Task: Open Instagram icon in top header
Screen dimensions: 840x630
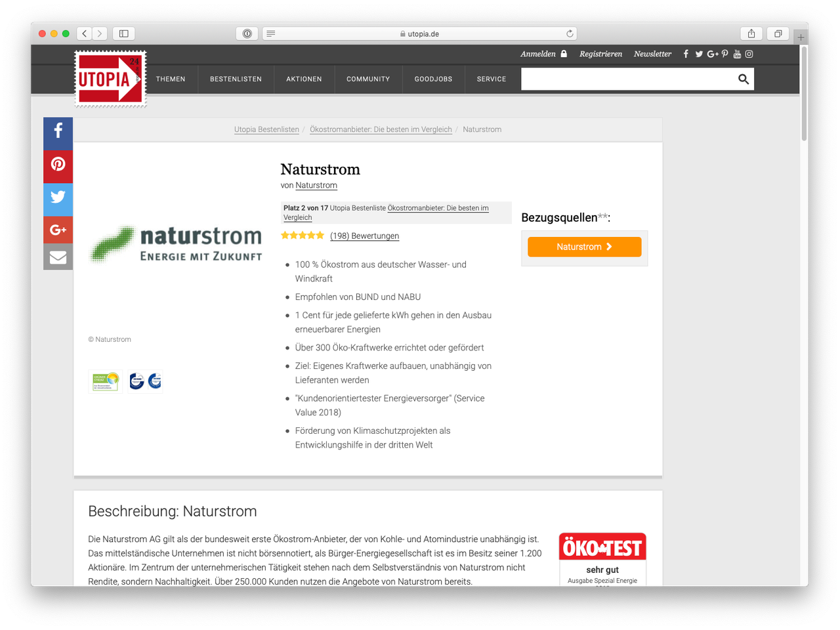Action: tap(749, 54)
